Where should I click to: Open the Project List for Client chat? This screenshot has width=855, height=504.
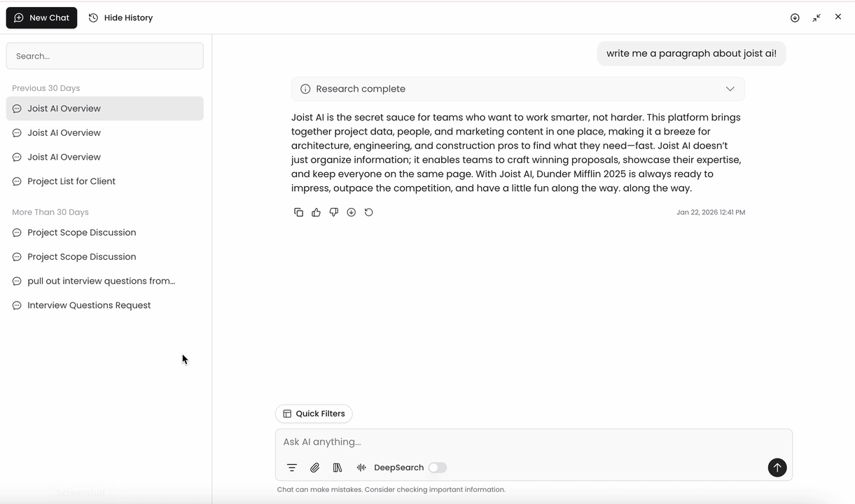(105, 181)
